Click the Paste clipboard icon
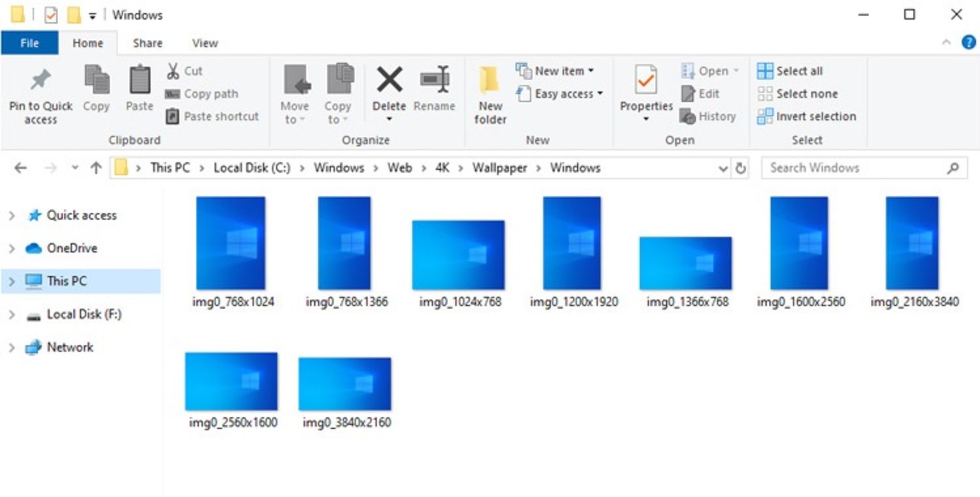Screen dimensions: 980x497 click(139, 80)
